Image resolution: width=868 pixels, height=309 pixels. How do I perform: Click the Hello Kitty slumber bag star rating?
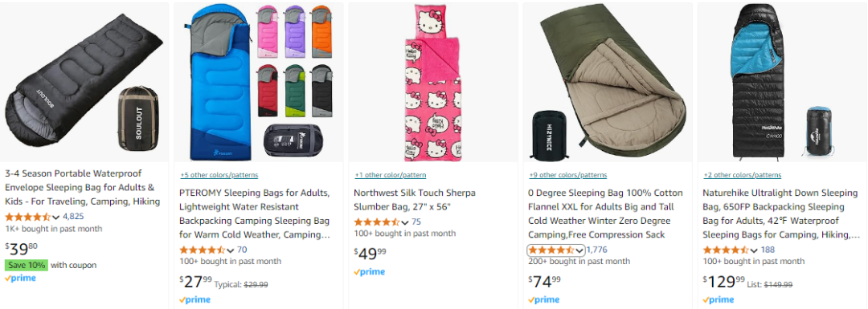[x=381, y=222]
